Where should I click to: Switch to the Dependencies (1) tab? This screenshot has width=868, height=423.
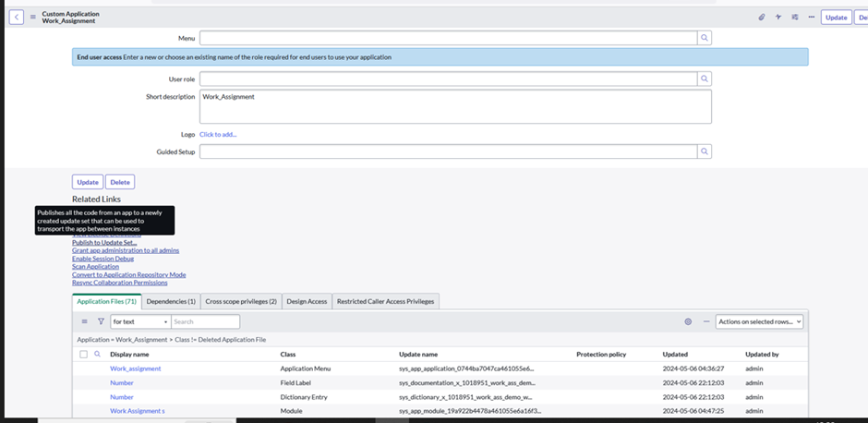point(173,301)
